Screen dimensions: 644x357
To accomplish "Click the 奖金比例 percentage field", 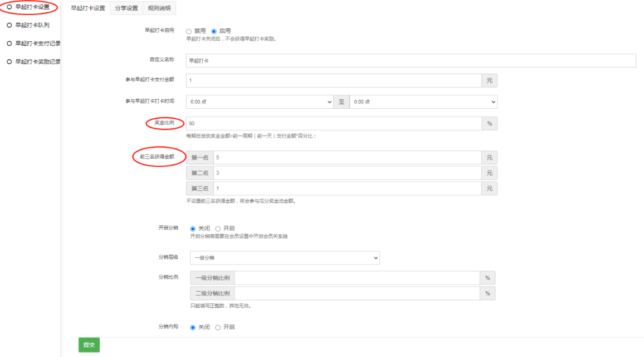I will pyautogui.click(x=334, y=123).
